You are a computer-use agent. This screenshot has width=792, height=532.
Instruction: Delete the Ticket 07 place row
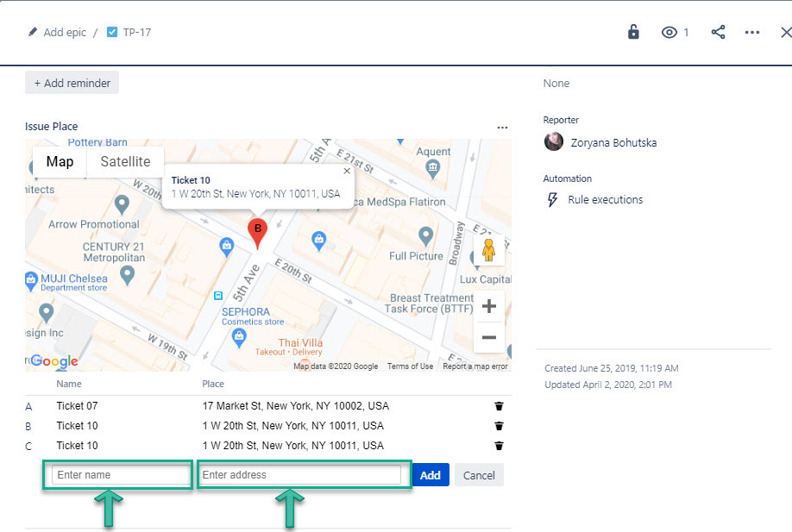499,406
